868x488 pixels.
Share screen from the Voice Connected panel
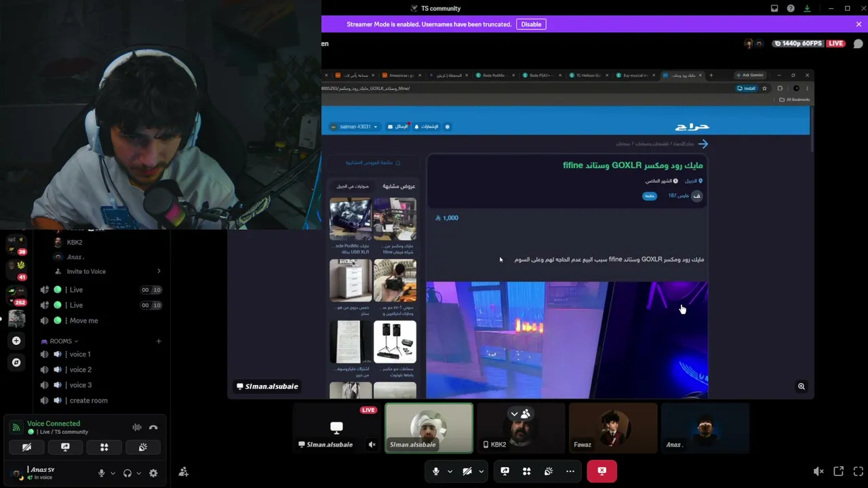click(65, 447)
